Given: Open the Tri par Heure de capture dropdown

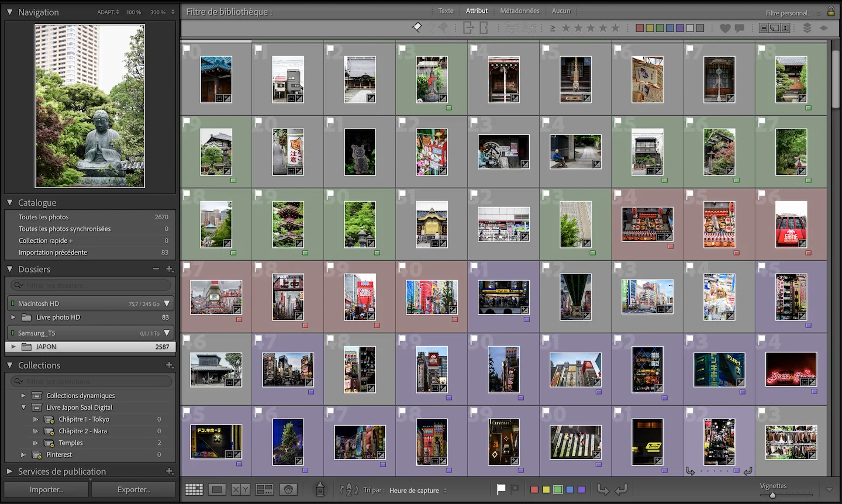Looking at the screenshot, I should (x=417, y=490).
